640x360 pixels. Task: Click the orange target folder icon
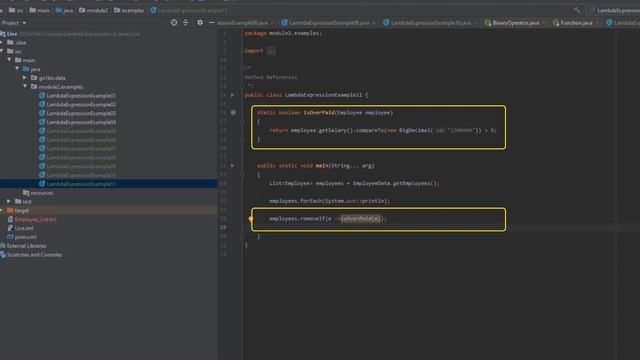[x=10, y=210]
